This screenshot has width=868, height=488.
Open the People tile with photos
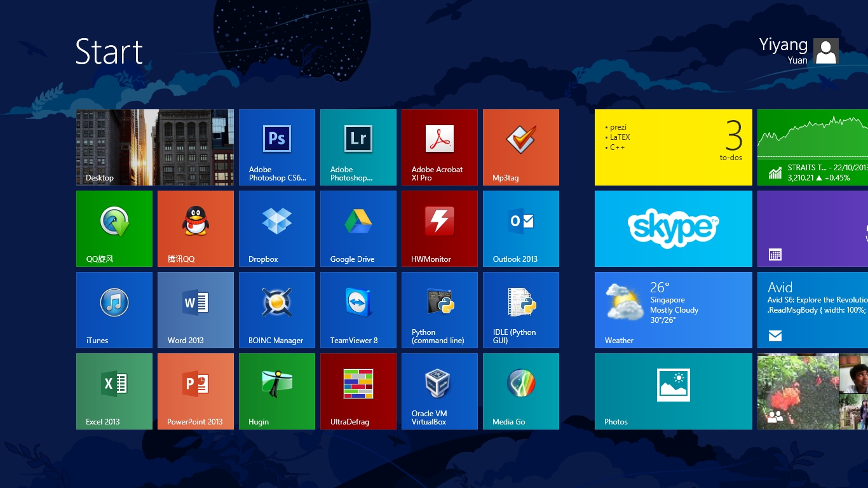click(813, 391)
